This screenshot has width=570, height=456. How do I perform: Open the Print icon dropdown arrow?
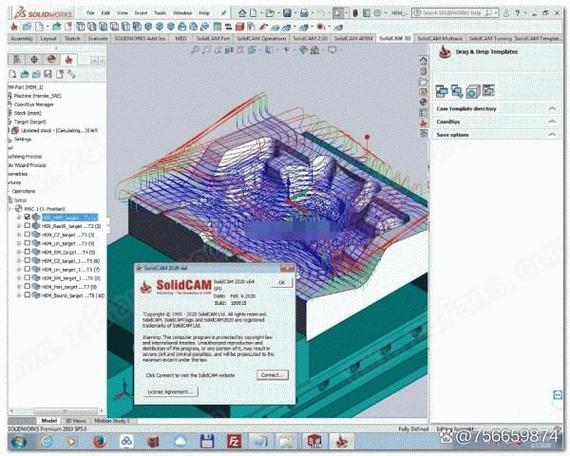(312, 13)
